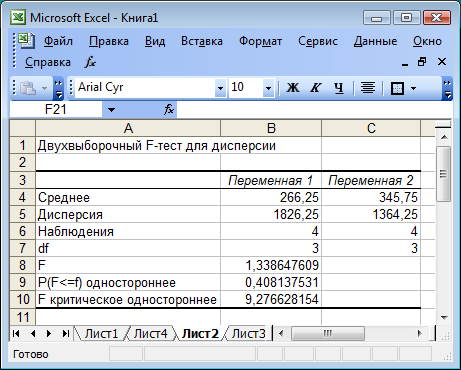
Task: Click the Borders icon
Action: pyautogui.click(x=397, y=88)
